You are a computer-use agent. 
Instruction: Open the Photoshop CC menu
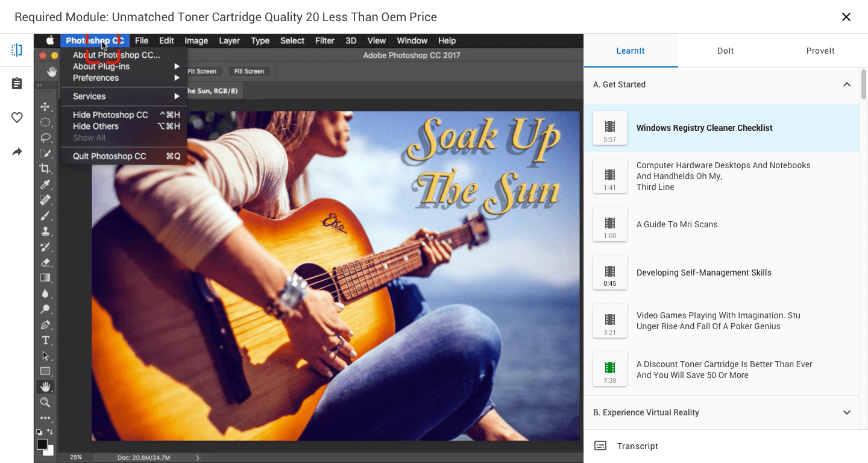(95, 40)
